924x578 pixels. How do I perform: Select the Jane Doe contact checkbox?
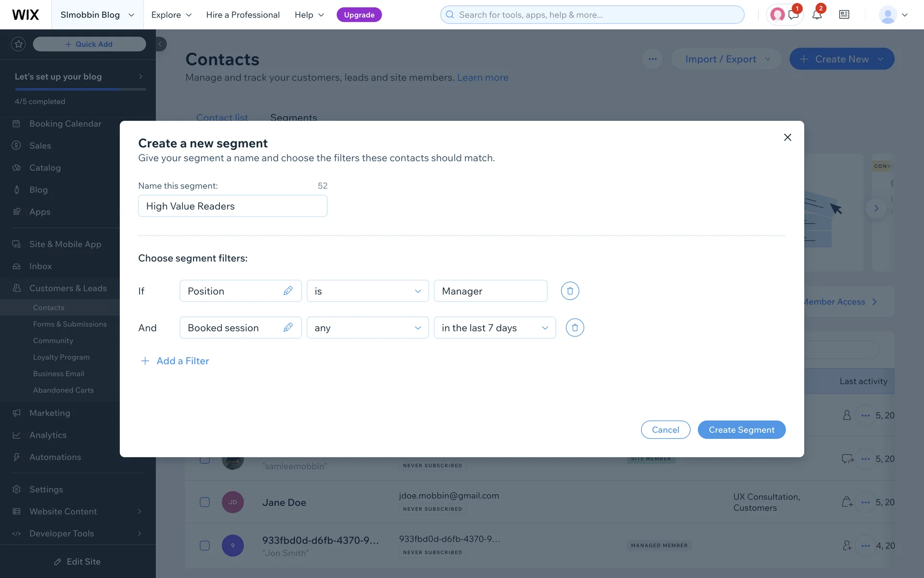pos(205,502)
